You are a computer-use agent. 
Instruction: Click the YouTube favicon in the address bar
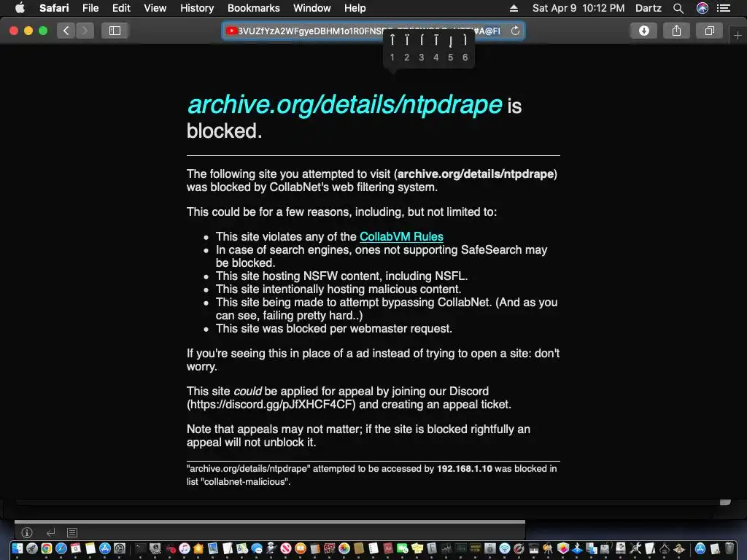point(231,31)
